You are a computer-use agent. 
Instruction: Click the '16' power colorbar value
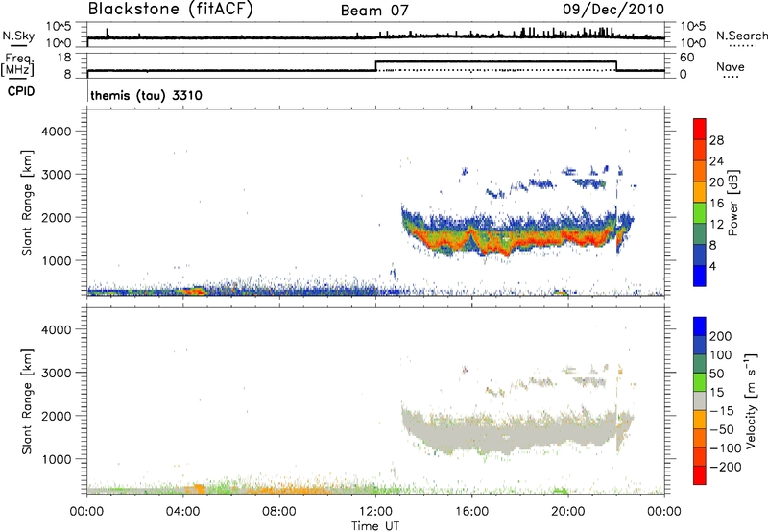[716, 204]
